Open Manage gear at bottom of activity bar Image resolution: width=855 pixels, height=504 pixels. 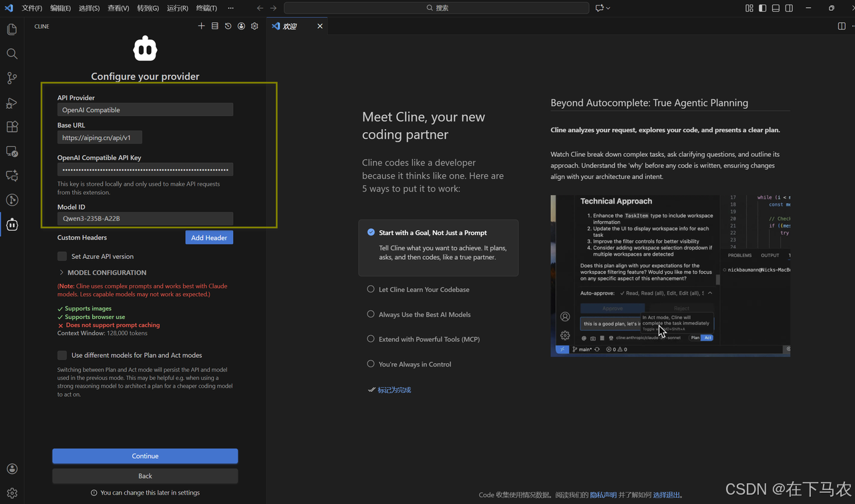tap(12, 493)
